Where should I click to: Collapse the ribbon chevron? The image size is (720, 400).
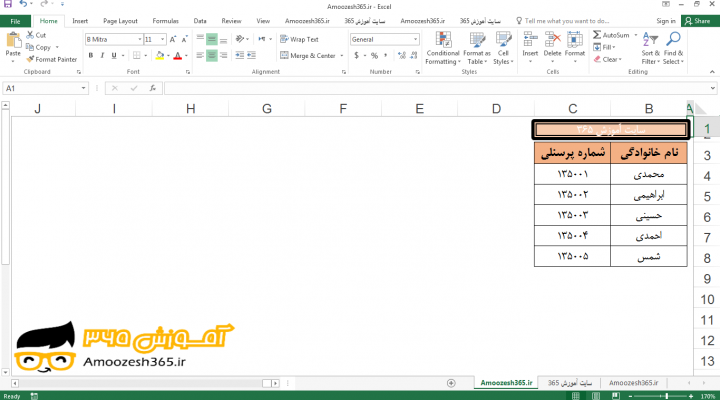coord(712,72)
